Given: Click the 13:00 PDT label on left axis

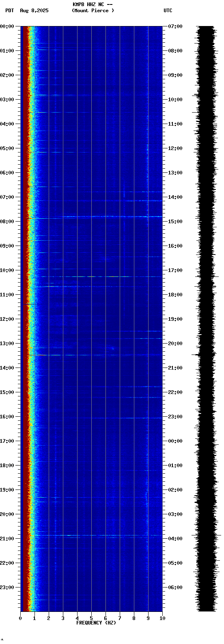Looking at the screenshot, I should click(x=7, y=344).
